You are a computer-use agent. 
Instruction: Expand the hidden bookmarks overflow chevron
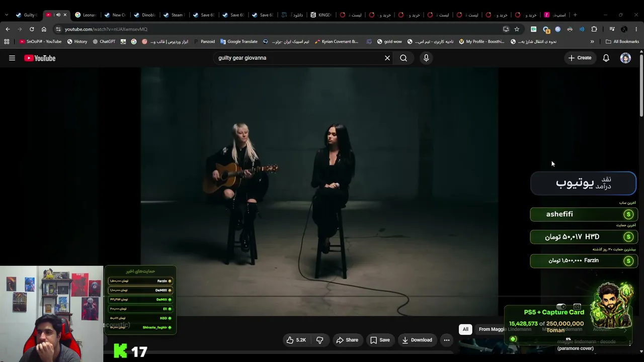[x=592, y=42]
